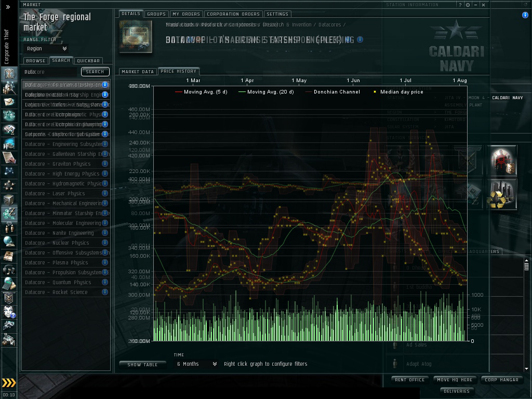
Task: Expand the Neocom sidebar with double chevron
Action: tap(8, 7)
